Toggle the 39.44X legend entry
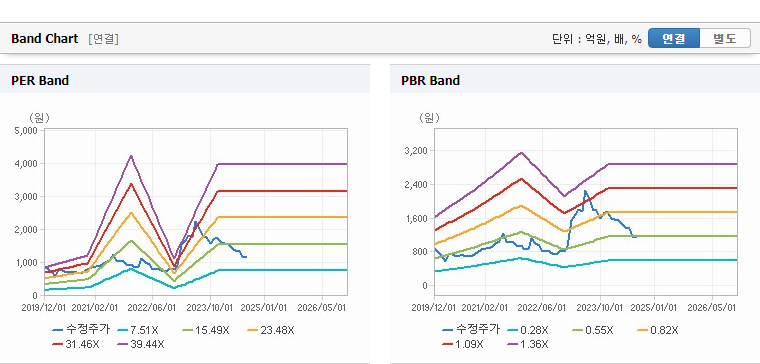The image size is (760, 364). [x=141, y=344]
